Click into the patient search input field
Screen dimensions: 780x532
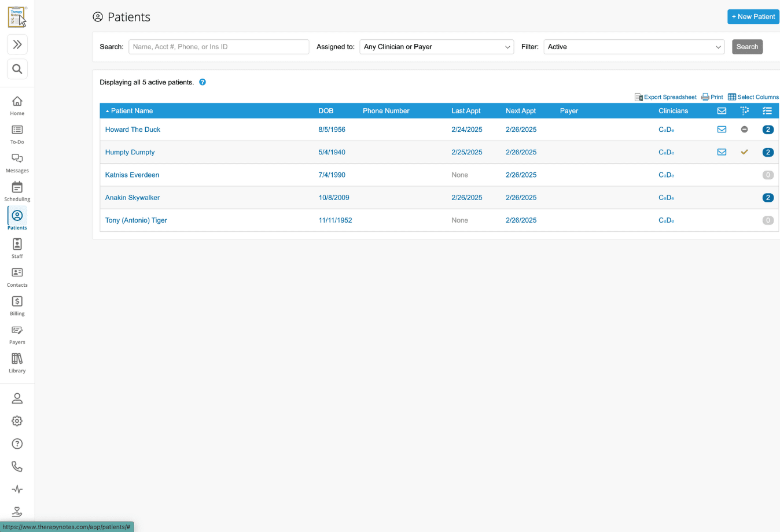click(x=219, y=47)
